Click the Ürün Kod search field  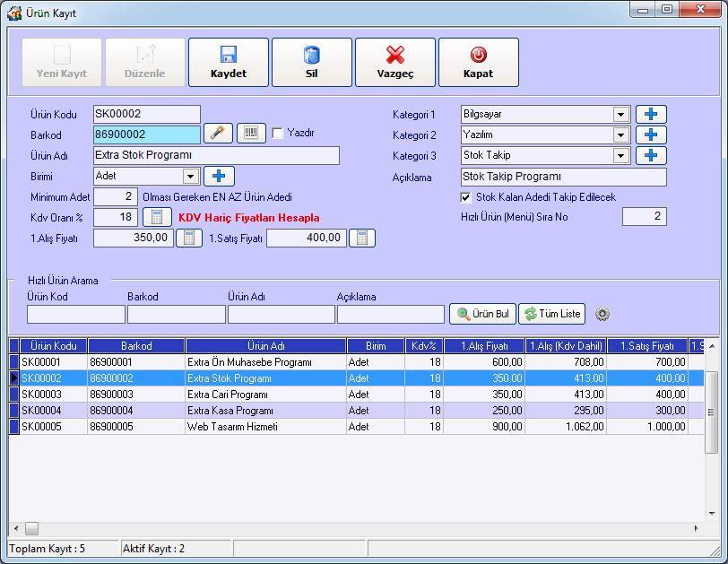point(75,314)
